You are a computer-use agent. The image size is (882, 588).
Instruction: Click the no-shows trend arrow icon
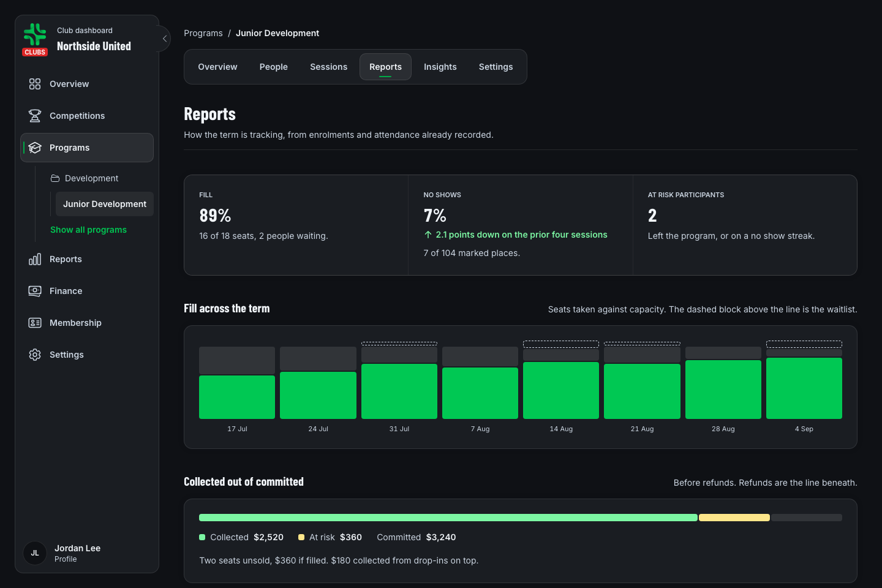pyautogui.click(x=428, y=235)
